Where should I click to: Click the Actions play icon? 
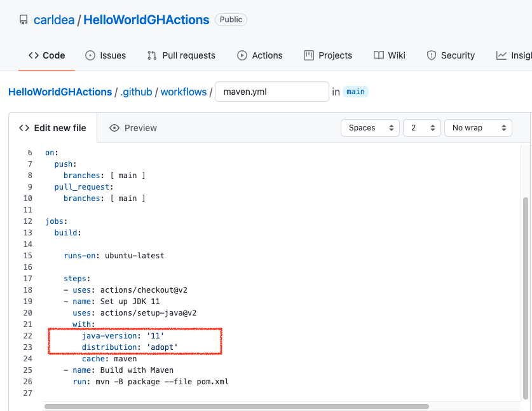coord(242,55)
